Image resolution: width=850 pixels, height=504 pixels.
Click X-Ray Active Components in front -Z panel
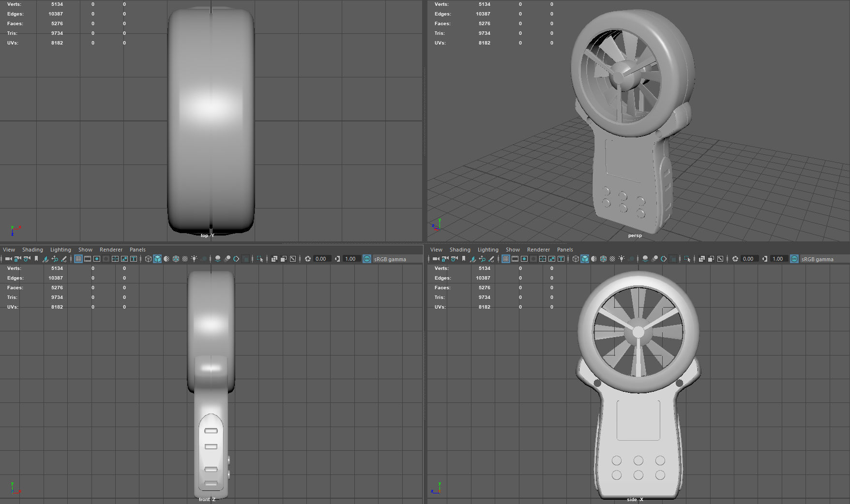[284, 259]
